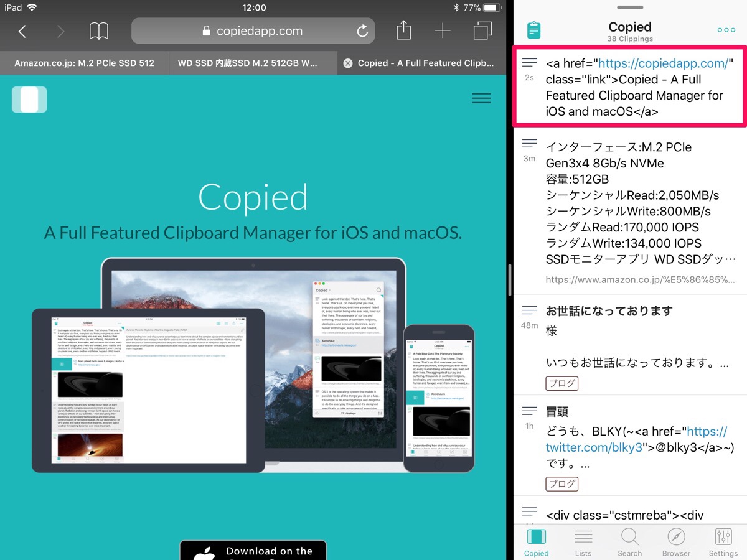The image size is (747, 560).
Task: Tap text-type icon of the 48m clipping
Action: click(529, 309)
